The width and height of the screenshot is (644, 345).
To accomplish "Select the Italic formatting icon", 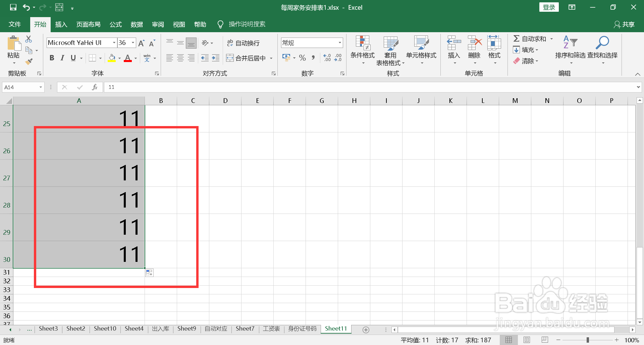I will tap(62, 58).
